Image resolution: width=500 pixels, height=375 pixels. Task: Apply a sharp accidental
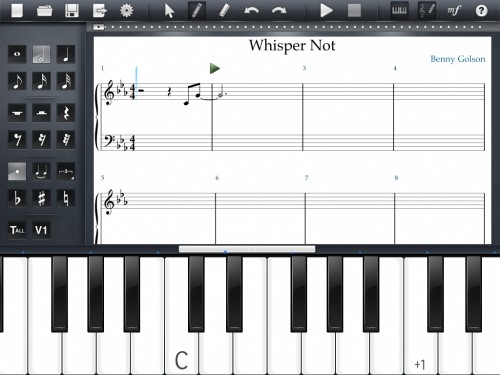click(41, 198)
